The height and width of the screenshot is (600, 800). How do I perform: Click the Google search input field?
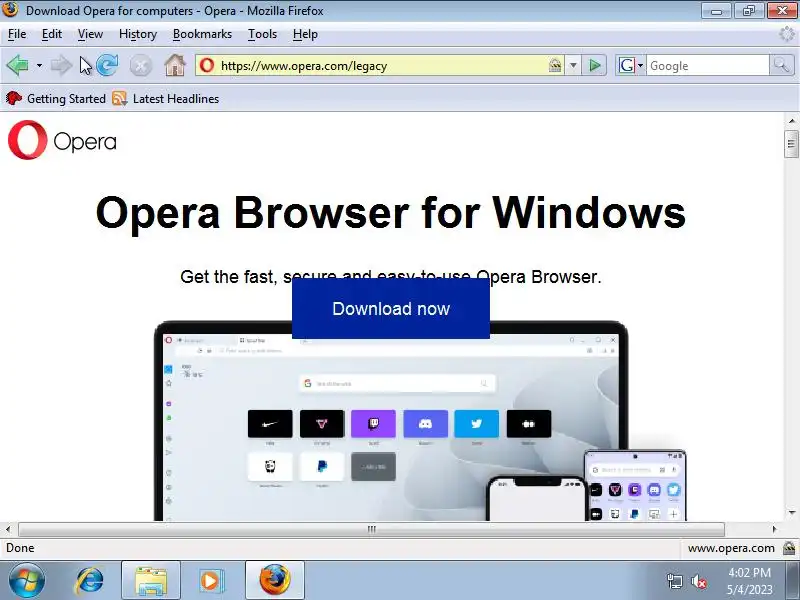707,65
